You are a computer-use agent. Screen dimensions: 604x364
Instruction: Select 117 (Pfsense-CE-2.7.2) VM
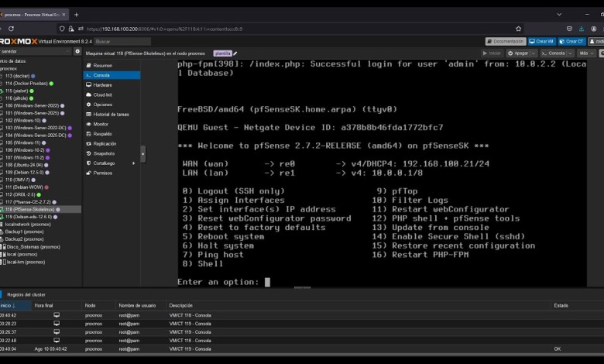coord(28,202)
